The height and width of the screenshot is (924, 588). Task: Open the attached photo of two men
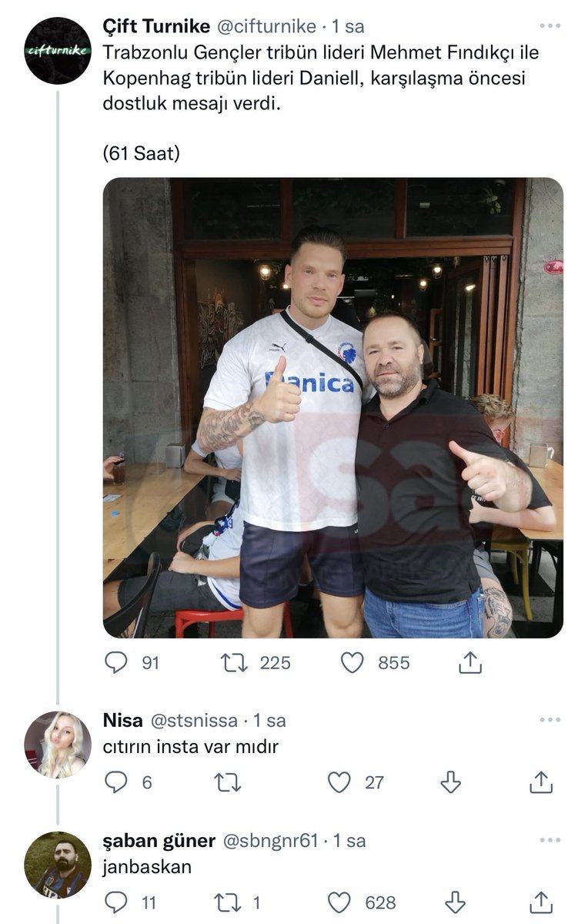(x=332, y=407)
